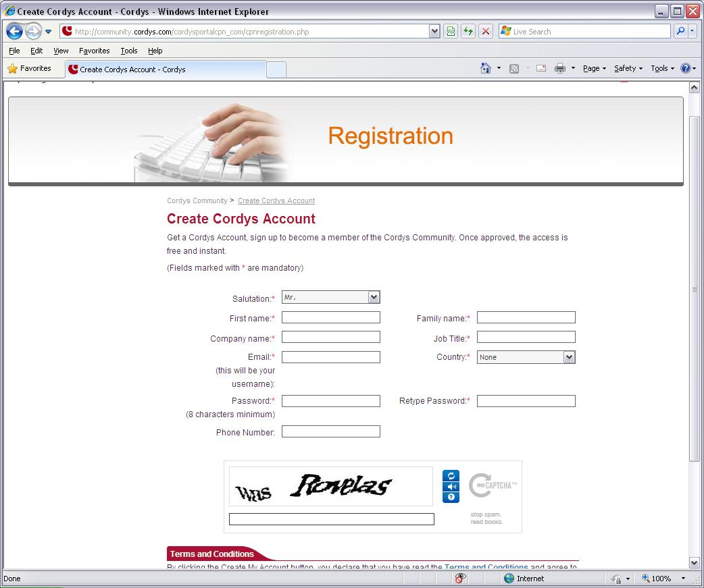The height and width of the screenshot is (588, 704).
Task: Open the Tools command bar menu
Action: point(663,68)
